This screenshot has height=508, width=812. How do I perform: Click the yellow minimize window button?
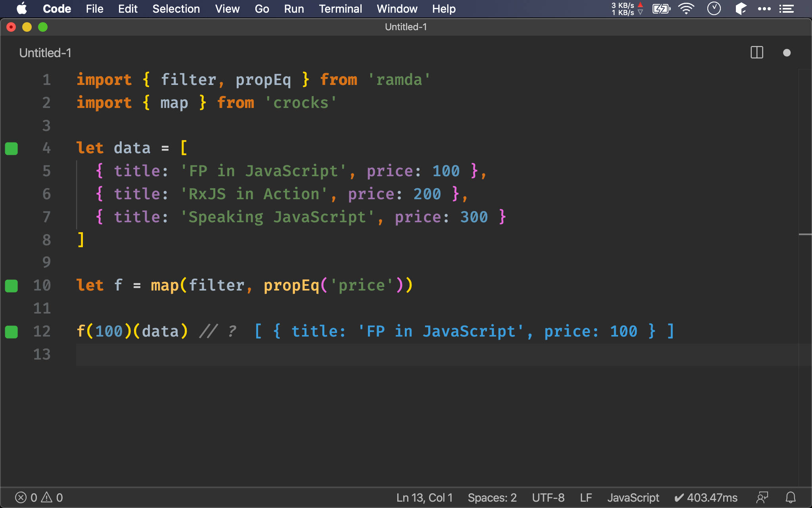[x=27, y=27]
